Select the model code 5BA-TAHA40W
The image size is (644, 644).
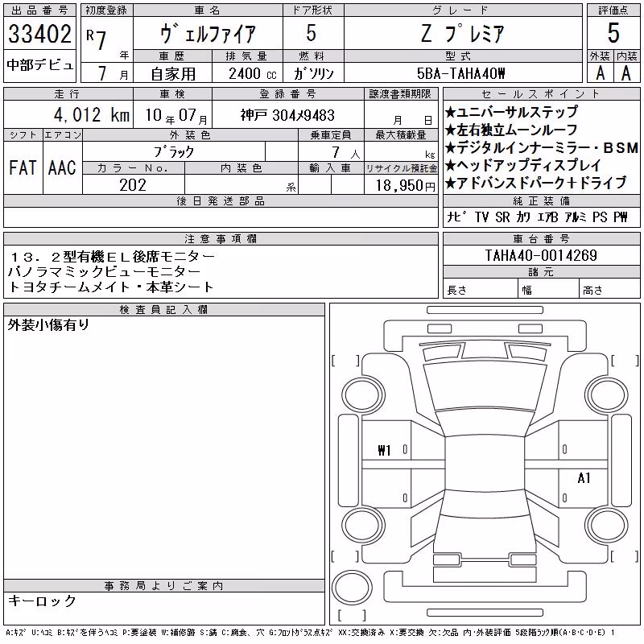(460, 73)
